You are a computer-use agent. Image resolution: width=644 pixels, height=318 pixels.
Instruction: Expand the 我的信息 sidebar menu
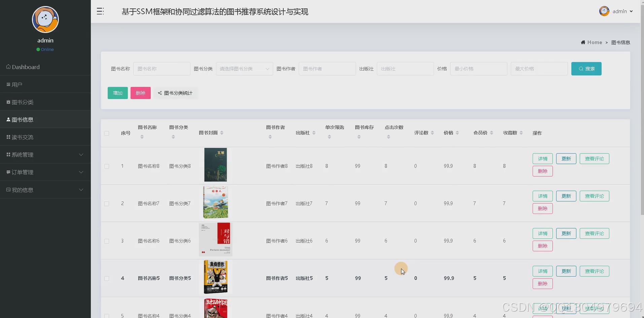tap(45, 190)
